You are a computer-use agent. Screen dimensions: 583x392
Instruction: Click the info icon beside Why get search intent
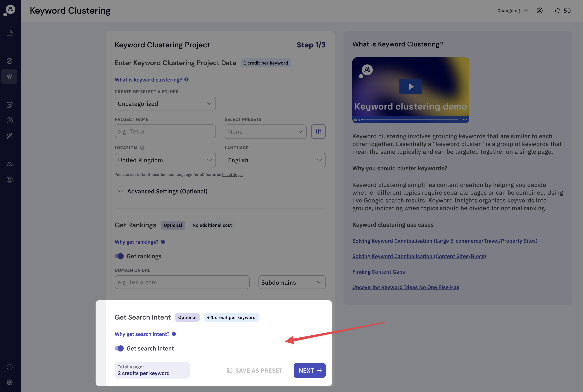tap(174, 334)
